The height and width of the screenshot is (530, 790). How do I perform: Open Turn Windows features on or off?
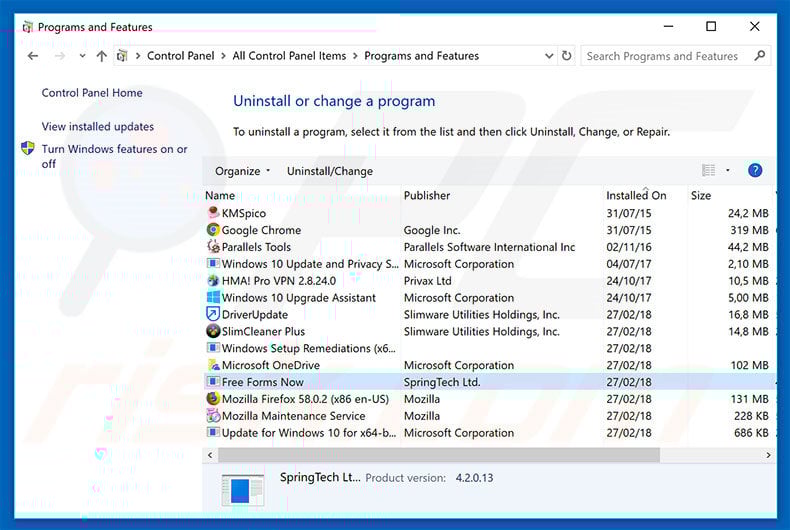tap(114, 156)
